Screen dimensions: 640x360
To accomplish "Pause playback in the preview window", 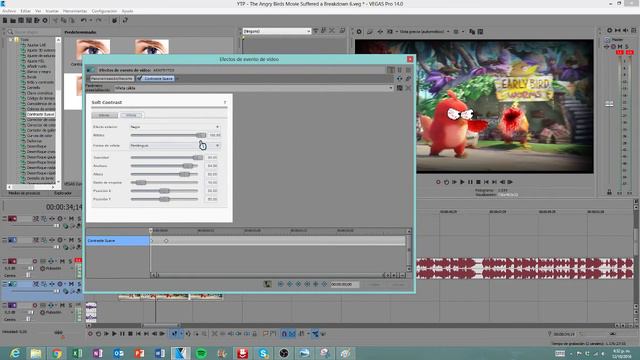I will 470,182.
